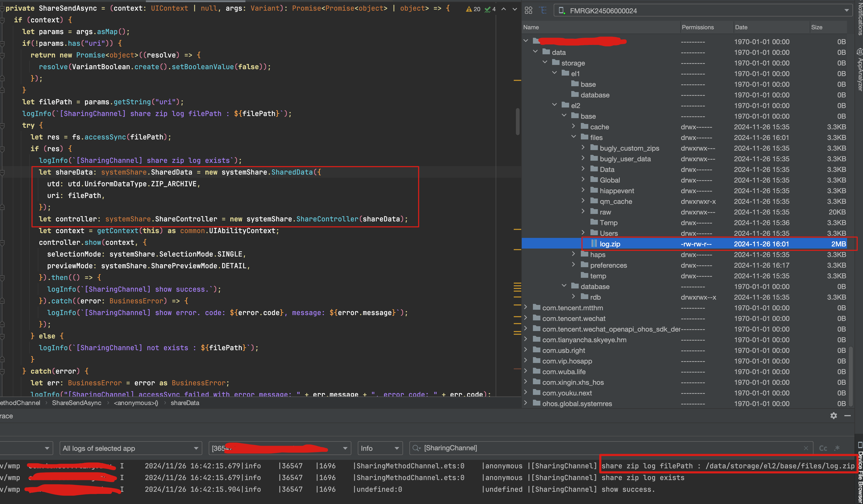Toggle regex option in log search
Image resolution: width=863 pixels, height=504 pixels.
pyautogui.click(x=837, y=448)
